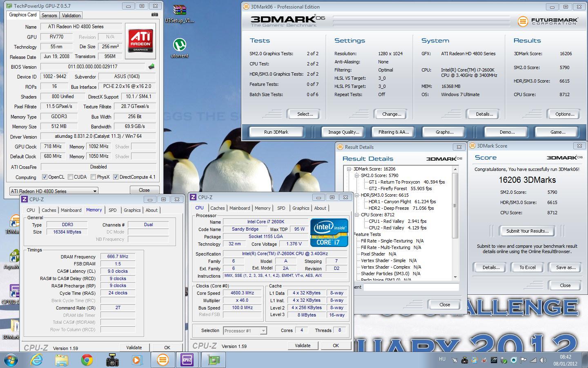This screenshot has width=588, height=368.
Task: Open About tab in CPU-Z processor window
Action: [320, 208]
